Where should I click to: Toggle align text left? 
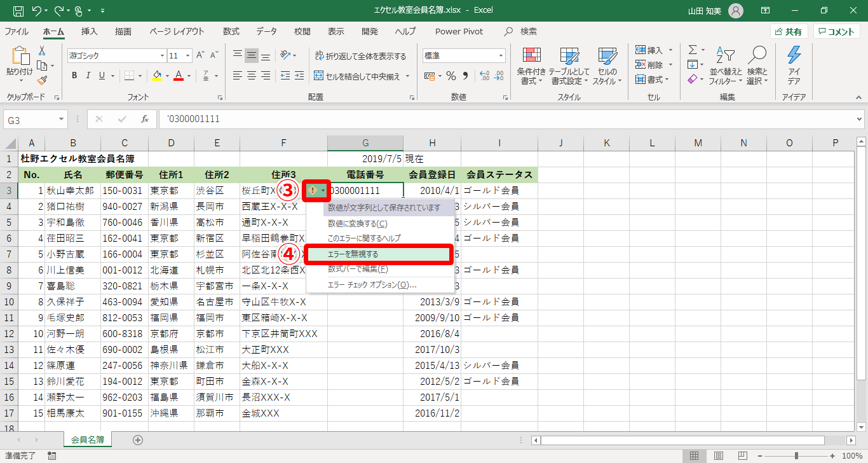(x=237, y=76)
